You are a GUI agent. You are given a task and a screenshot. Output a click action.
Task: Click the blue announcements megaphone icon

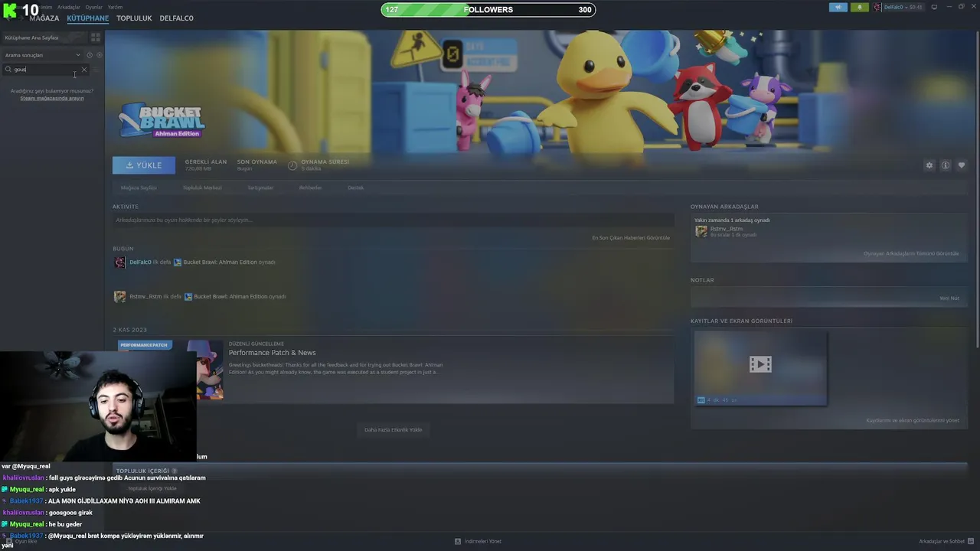[x=838, y=7]
